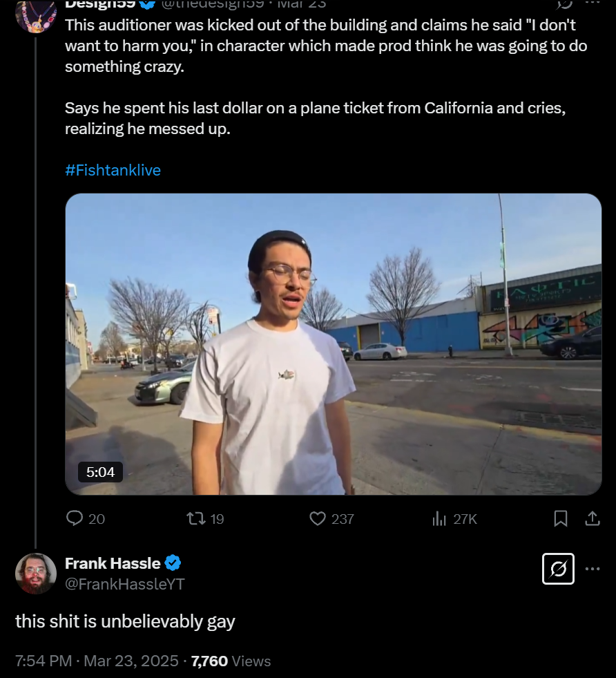Like the tweet with 237 likes

(331, 518)
